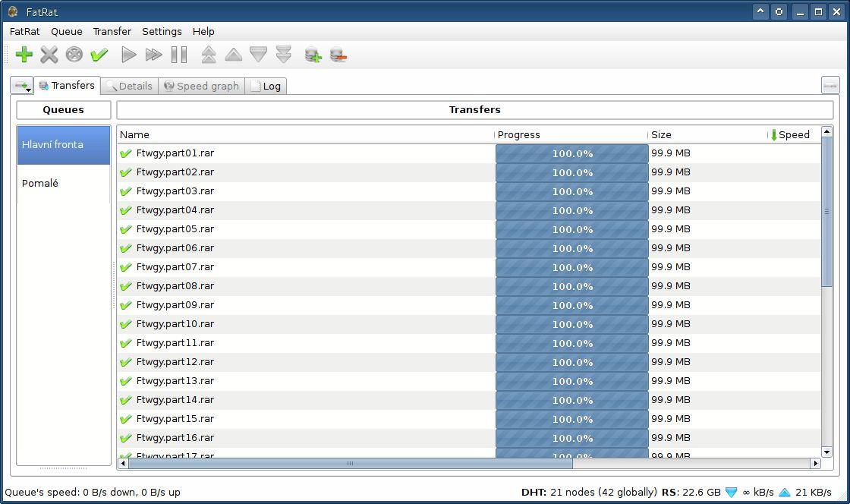Open the Speed graph tab

click(x=202, y=86)
